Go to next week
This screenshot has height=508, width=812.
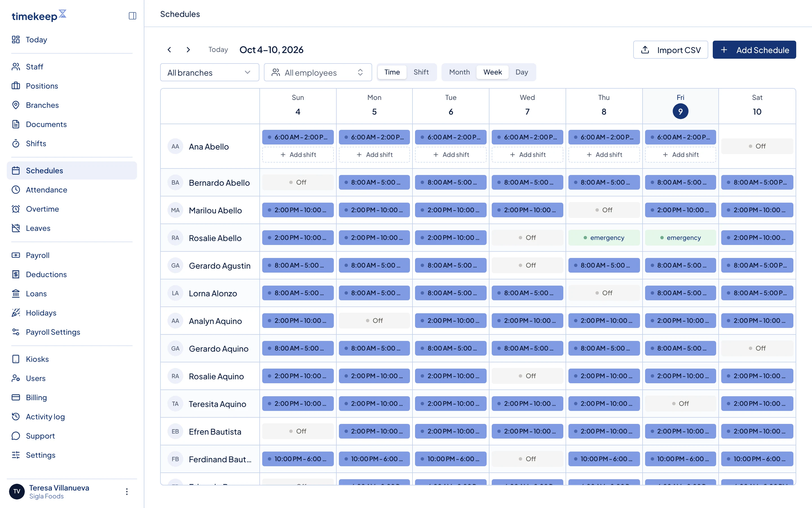tap(188, 50)
